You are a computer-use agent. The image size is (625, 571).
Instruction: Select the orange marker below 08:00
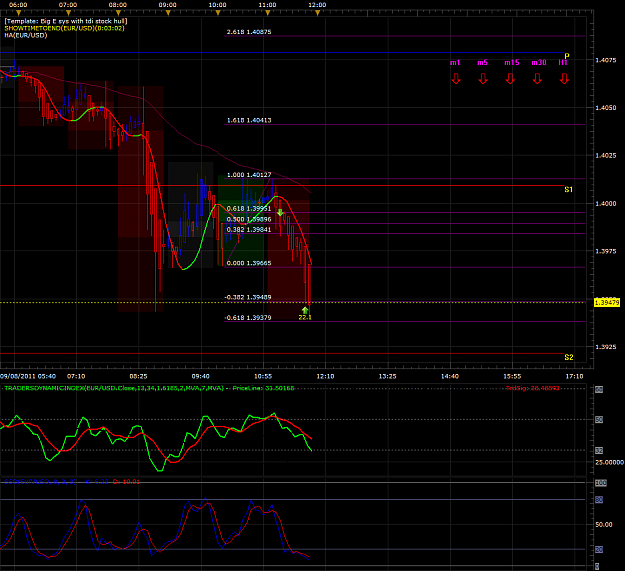(x=118, y=13)
